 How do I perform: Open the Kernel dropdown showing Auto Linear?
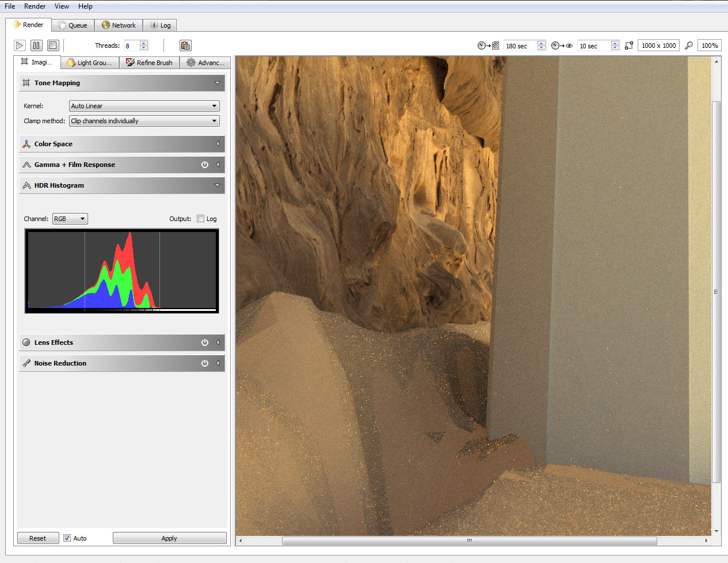144,106
